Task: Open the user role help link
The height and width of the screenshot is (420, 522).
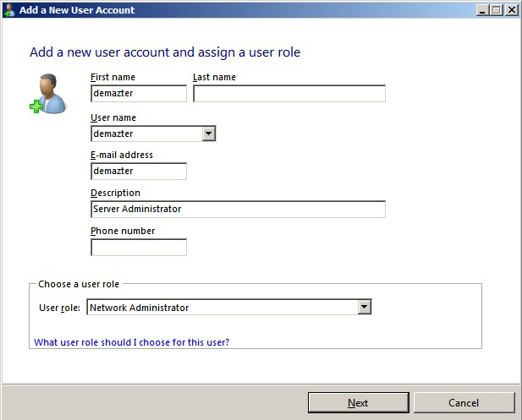Action: (x=131, y=342)
